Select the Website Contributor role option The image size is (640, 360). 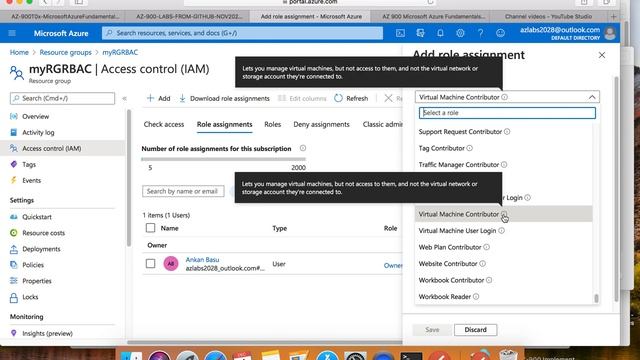[x=503, y=264]
